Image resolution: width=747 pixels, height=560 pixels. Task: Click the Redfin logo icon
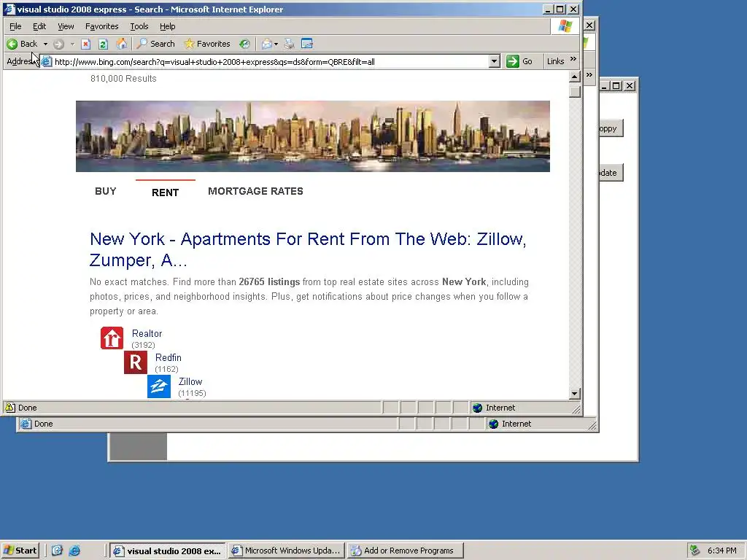click(136, 362)
